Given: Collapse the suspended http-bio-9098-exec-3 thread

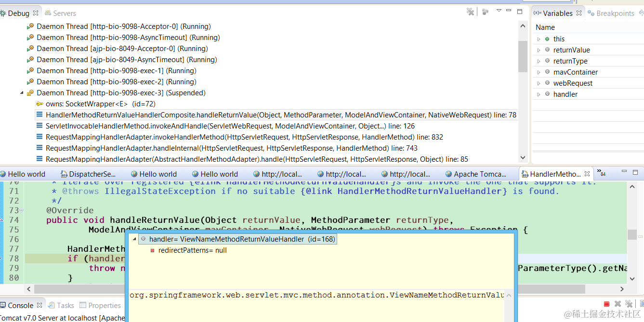Looking at the screenshot, I should coord(22,93).
